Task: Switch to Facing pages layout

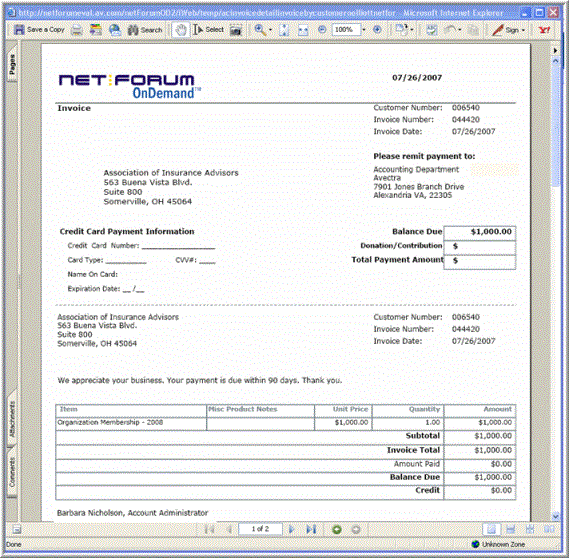Action: click(549, 530)
